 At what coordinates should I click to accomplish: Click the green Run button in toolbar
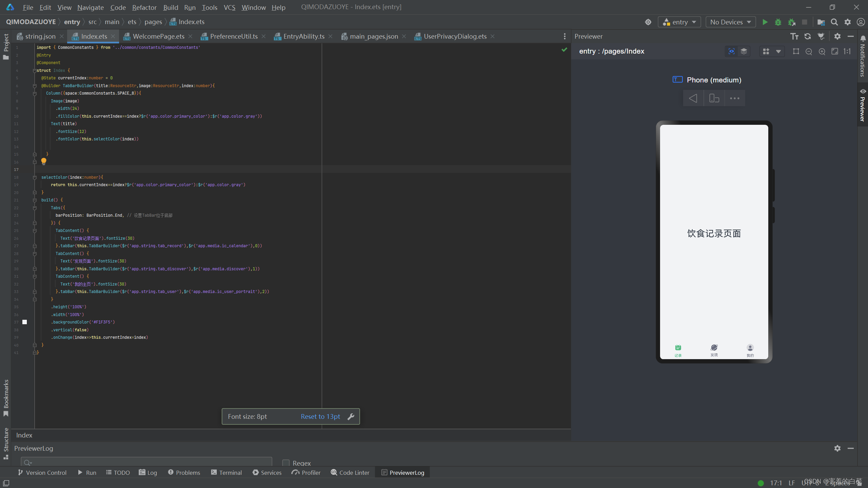click(765, 22)
